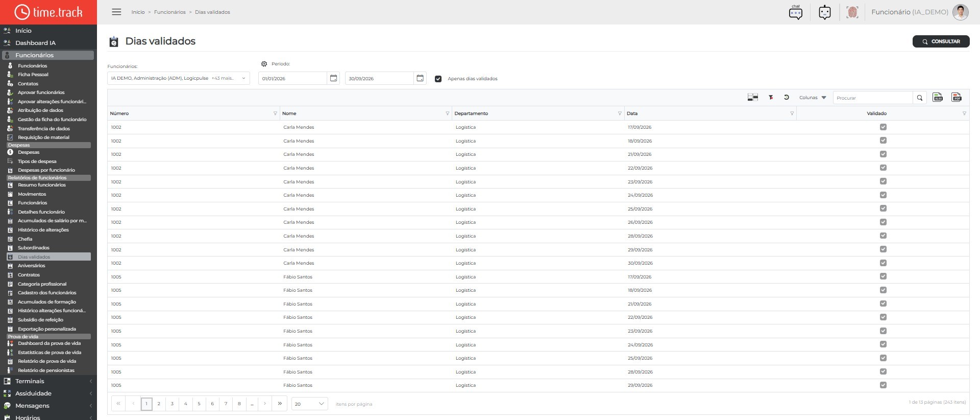
Task: Expand the Assiduidade sidebar section
Action: [x=48, y=393]
